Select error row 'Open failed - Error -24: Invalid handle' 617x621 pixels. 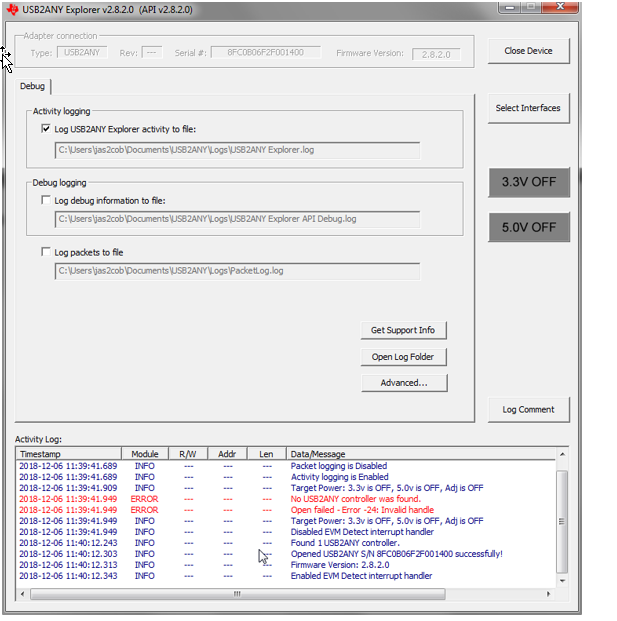click(286, 510)
